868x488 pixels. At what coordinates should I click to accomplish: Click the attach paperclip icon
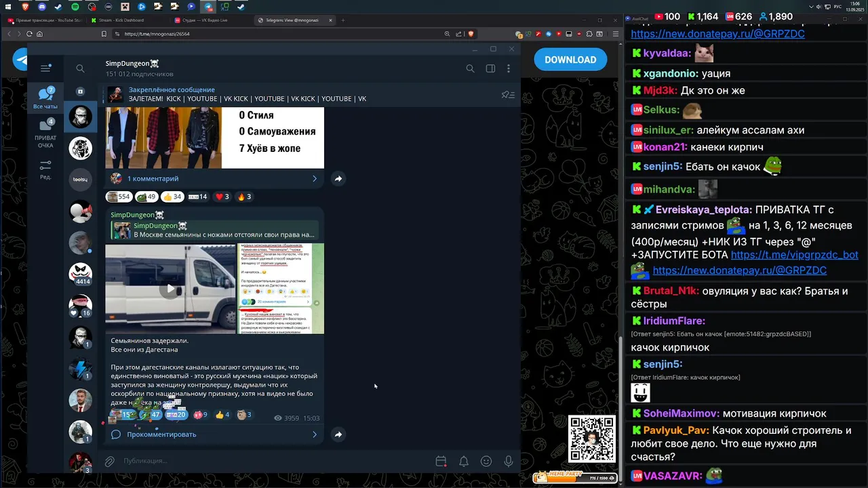109,462
